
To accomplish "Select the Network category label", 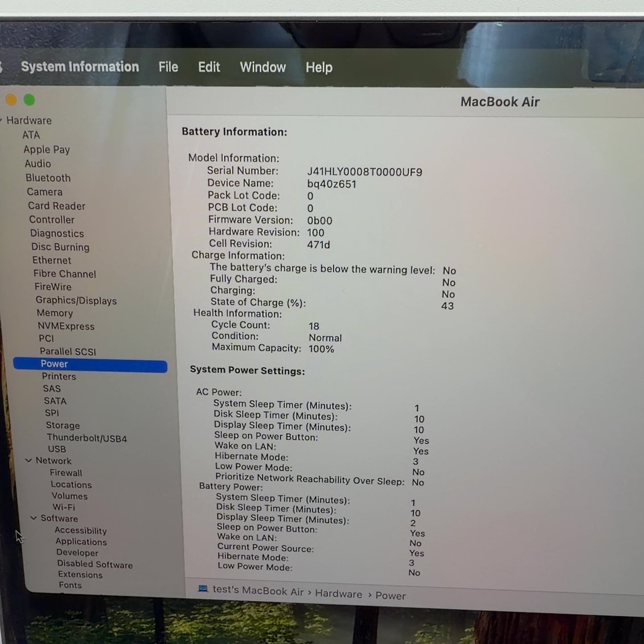I will tap(53, 461).
